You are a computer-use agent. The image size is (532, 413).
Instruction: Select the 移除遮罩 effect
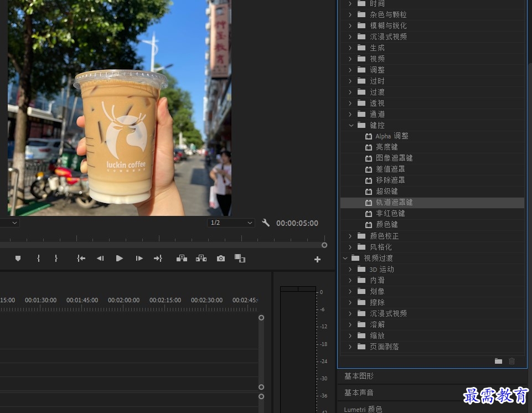tap(390, 180)
